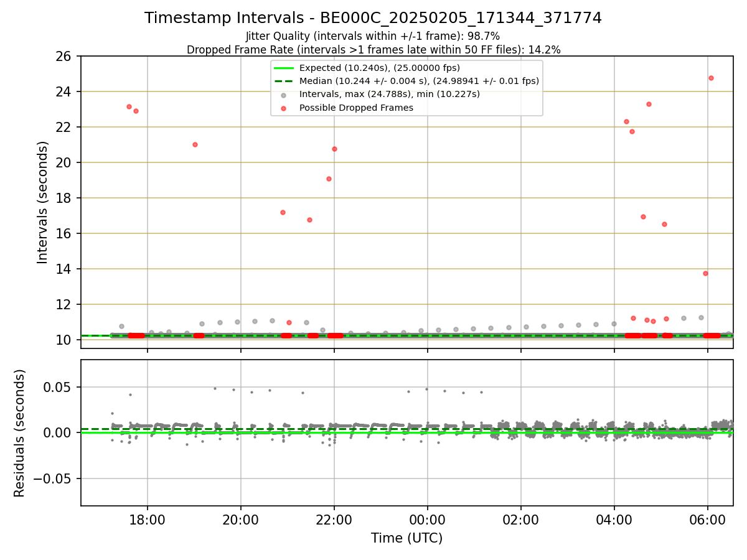Image resolution: width=747 pixels, height=560 pixels.
Task: Click the 'Possible Dropped Frames' legend entry
Action: [x=356, y=108]
